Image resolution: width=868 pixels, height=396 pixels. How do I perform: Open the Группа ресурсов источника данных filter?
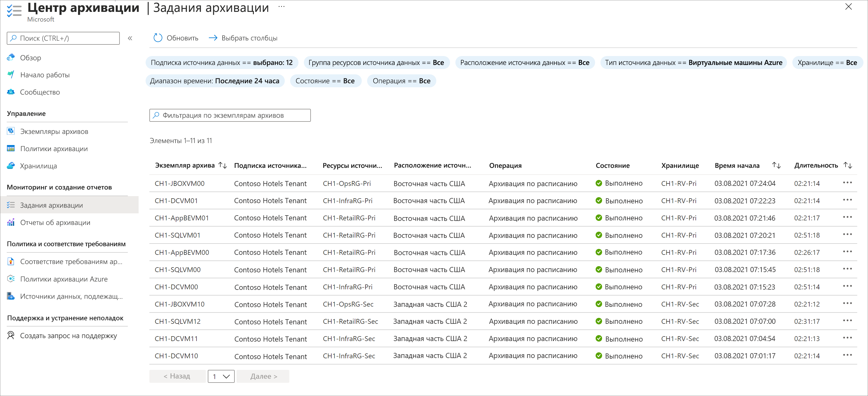tap(376, 62)
